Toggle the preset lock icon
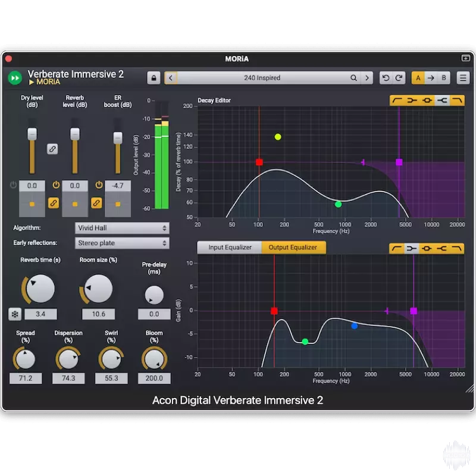This screenshot has width=476, height=476. [x=154, y=78]
